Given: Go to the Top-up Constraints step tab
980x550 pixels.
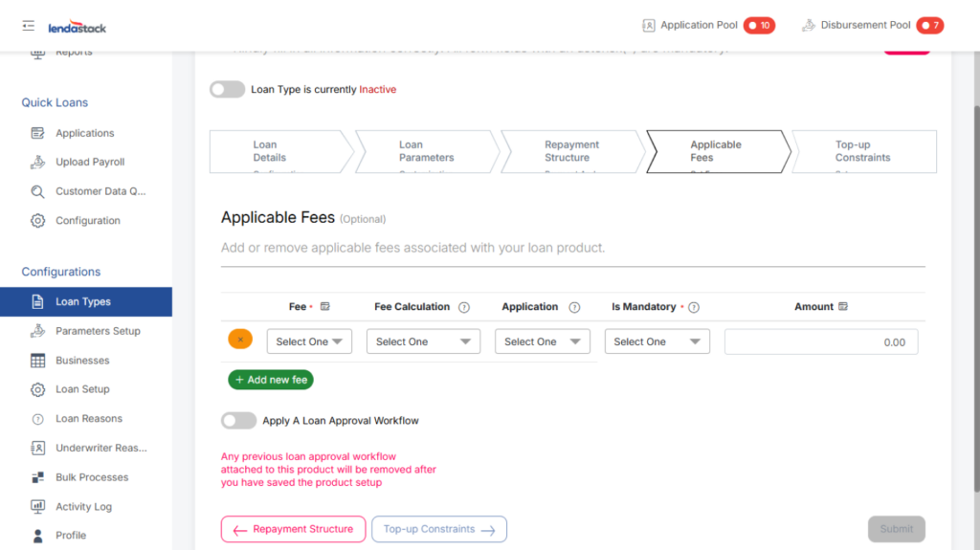Looking at the screenshot, I should 862,151.
